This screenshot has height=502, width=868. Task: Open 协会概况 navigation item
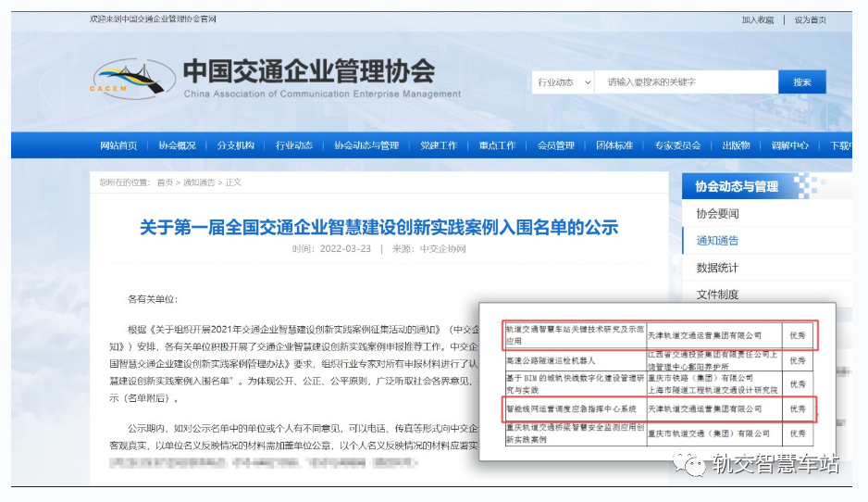click(177, 145)
